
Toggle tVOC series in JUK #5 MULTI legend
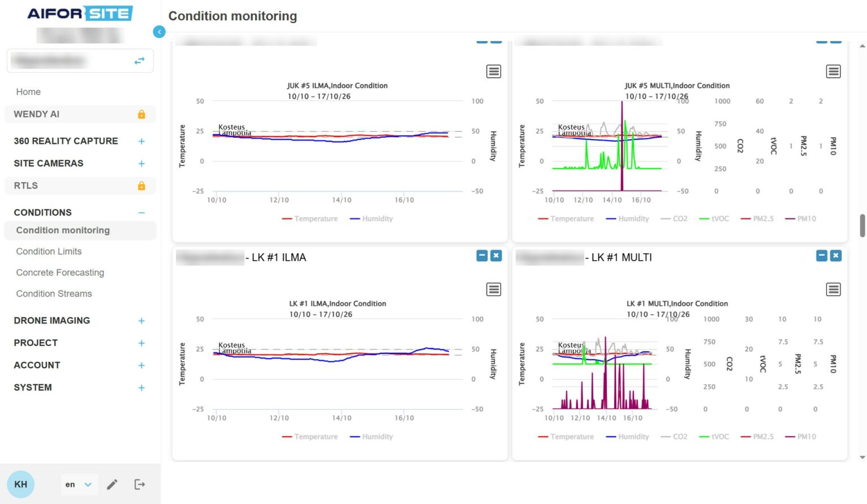[714, 219]
